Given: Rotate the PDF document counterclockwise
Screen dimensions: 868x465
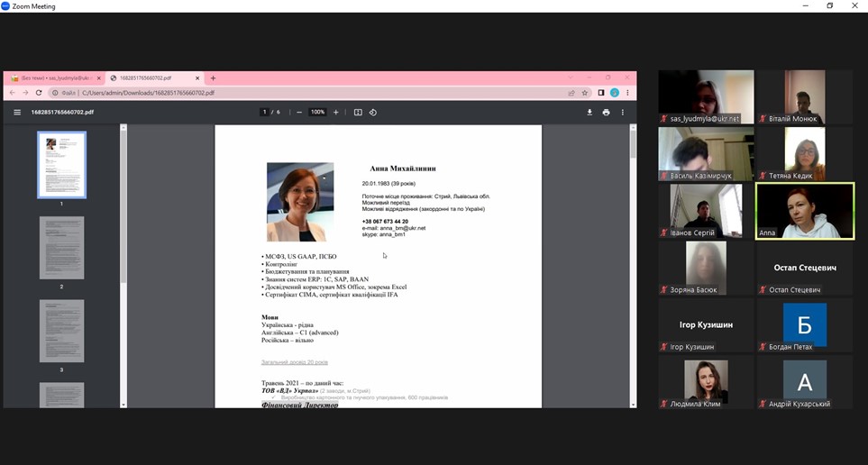Looking at the screenshot, I should pos(373,113).
